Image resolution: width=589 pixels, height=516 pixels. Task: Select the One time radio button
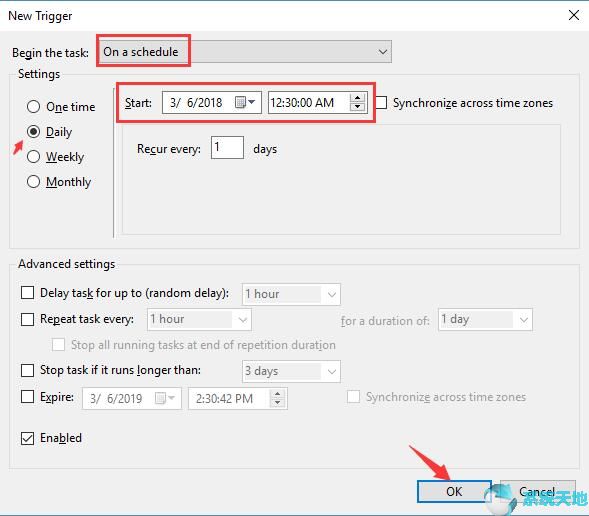point(33,107)
